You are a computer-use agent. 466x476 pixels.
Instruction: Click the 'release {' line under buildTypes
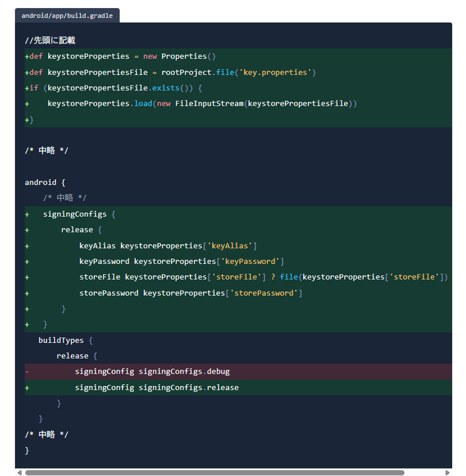pos(77,356)
